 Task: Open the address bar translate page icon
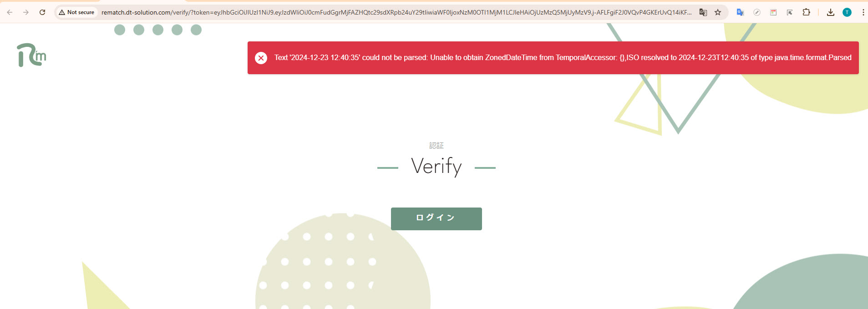click(x=703, y=12)
